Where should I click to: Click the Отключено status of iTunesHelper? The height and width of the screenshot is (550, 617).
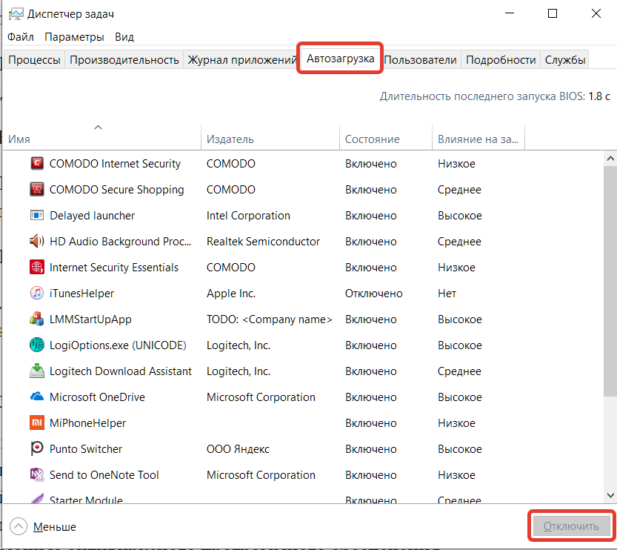point(373,293)
